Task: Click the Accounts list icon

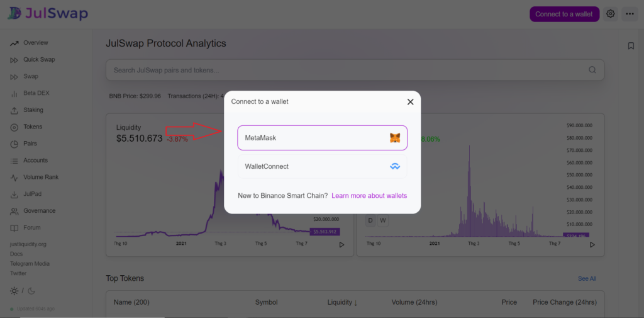Action: pyautogui.click(x=14, y=161)
